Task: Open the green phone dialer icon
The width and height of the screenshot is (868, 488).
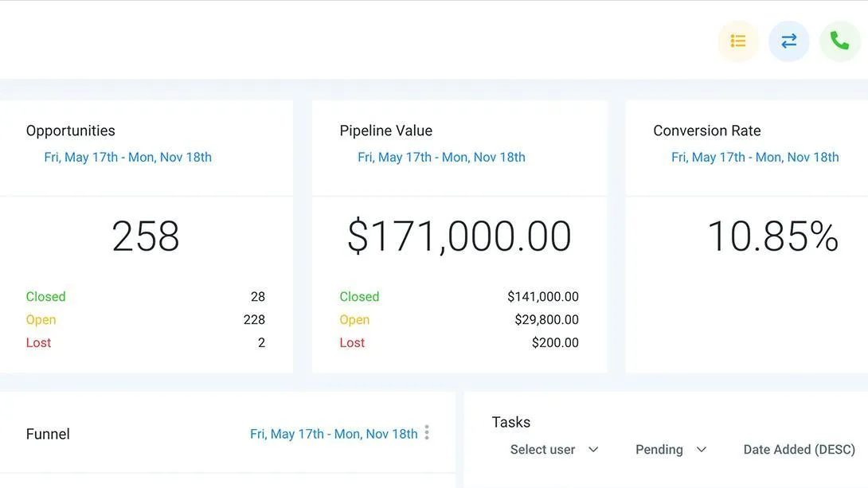Action: 839,41
